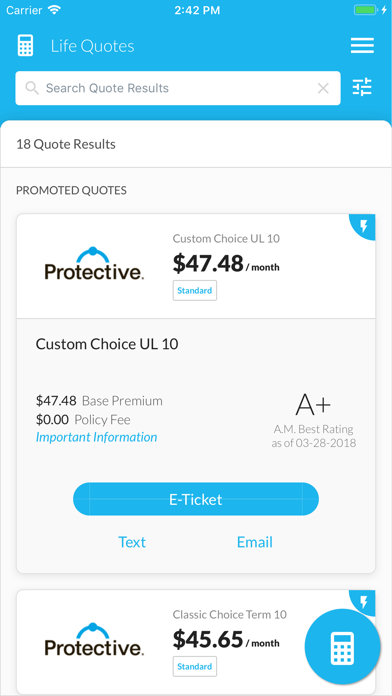Tap Standard tag under $45.65 price
The image size is (392, 696).
click(194, 666)
